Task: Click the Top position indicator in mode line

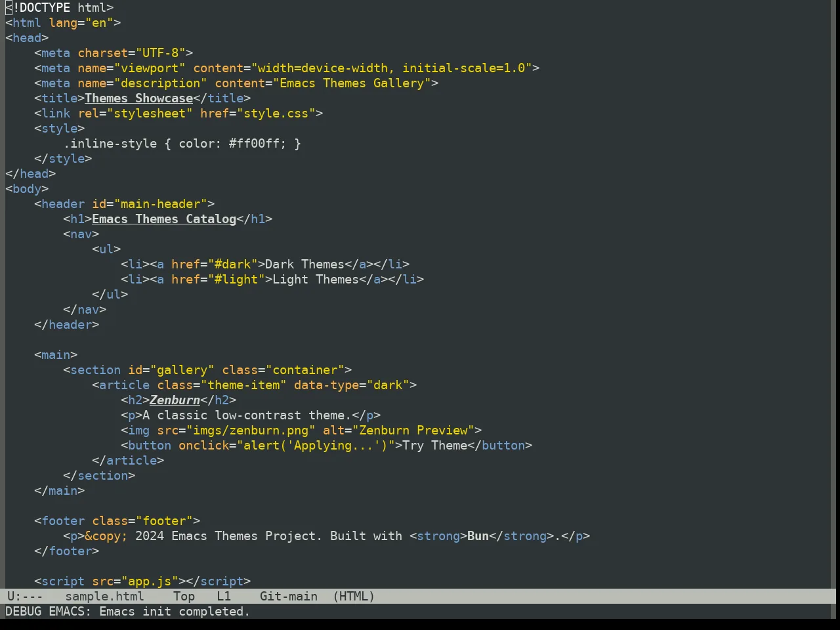Action: 184,597
